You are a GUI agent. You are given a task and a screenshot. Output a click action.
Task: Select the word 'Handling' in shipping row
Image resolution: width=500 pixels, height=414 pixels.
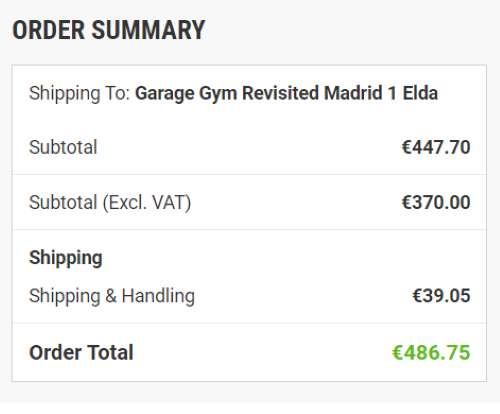coord(158,296)
